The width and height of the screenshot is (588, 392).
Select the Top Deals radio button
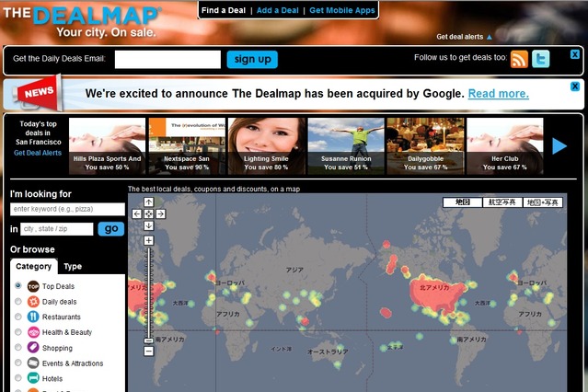point(18,286)
